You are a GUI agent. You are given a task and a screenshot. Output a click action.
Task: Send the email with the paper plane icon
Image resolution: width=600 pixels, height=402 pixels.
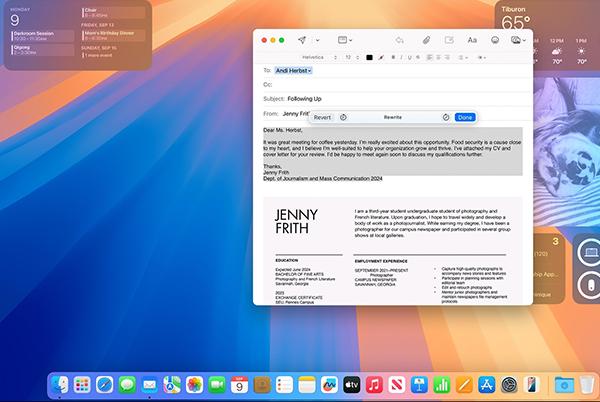pos(302,40)
